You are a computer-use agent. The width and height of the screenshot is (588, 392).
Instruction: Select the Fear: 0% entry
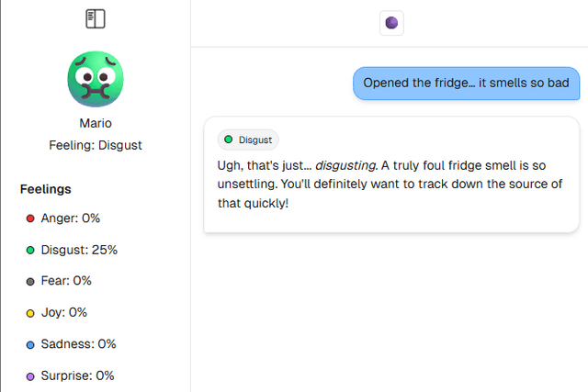click(66, 281)
